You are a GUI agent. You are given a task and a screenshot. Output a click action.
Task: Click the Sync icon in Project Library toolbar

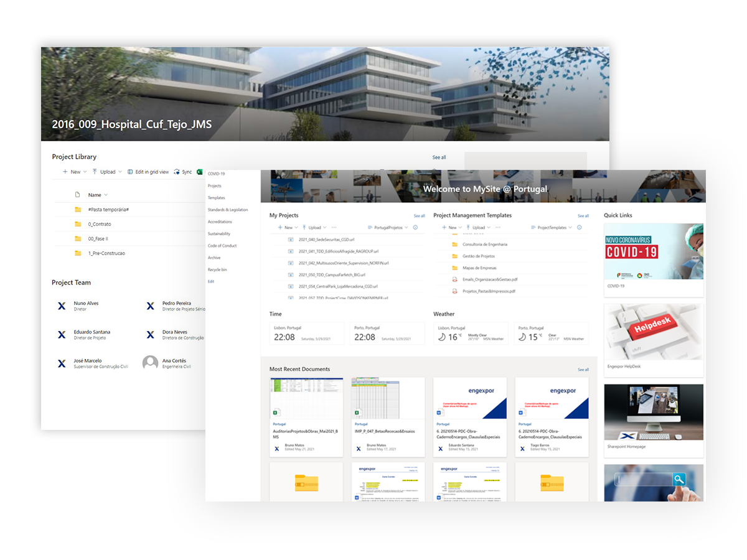click(x=177, y=172)
